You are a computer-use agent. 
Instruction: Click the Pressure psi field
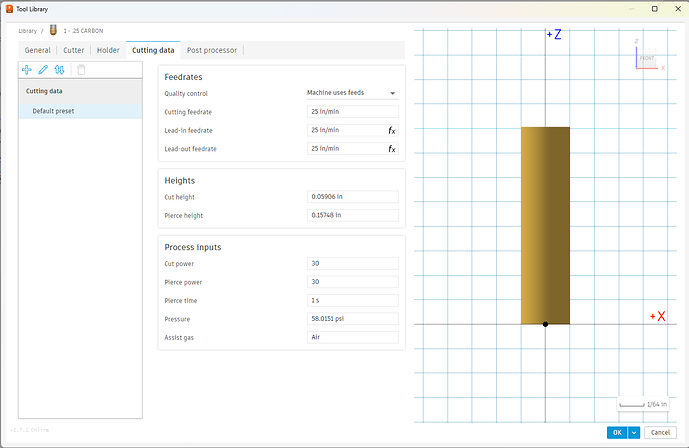pyautogui.click(x=352, y=319)
